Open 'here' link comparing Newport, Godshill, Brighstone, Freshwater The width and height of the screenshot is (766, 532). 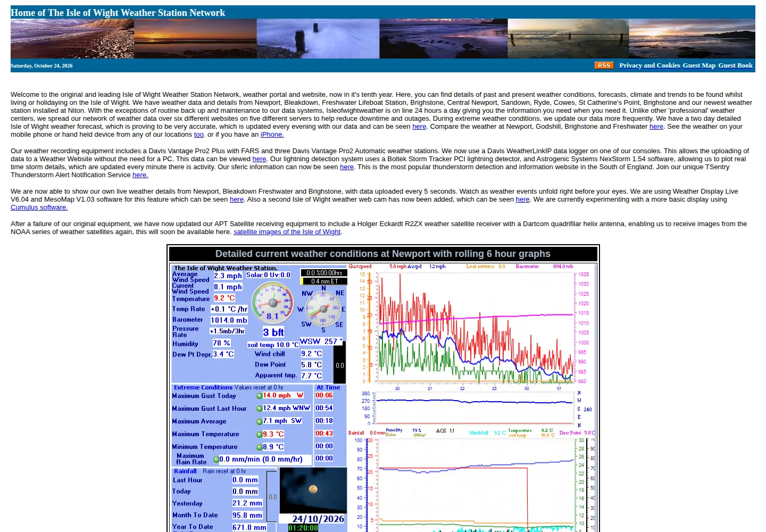tap(656, 127)
